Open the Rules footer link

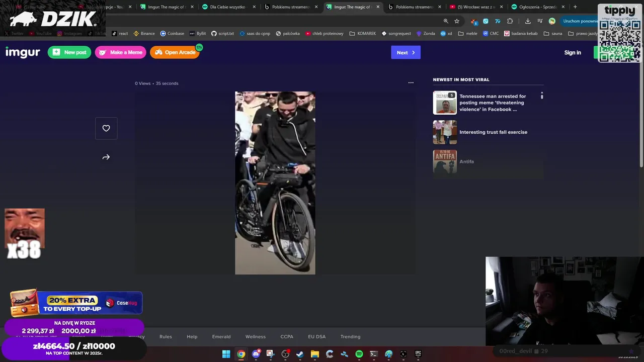[x=166, y=336]
